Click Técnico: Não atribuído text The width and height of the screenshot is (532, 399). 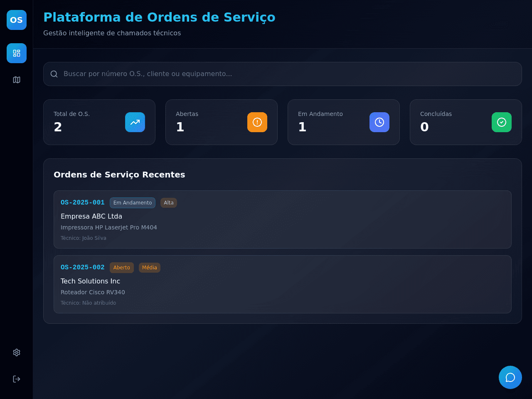[x=89, y=303]
